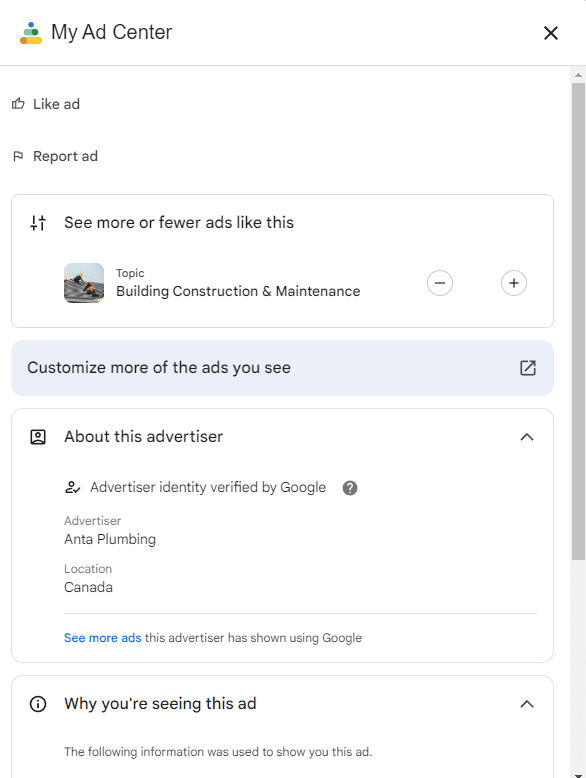Click the My Ad Center logo icon
Image resolution: width=586 pixels, height=778 pixels.
click(31, 33)
